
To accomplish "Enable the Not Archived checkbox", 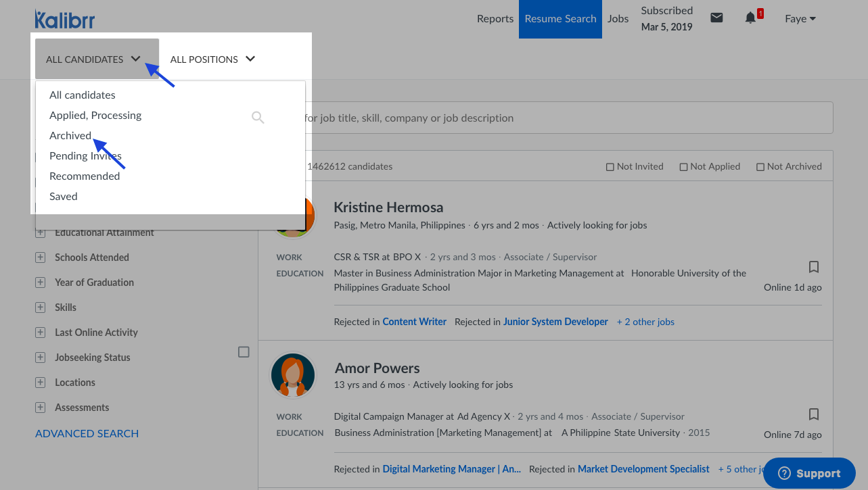I will click(x=760, y=167).
